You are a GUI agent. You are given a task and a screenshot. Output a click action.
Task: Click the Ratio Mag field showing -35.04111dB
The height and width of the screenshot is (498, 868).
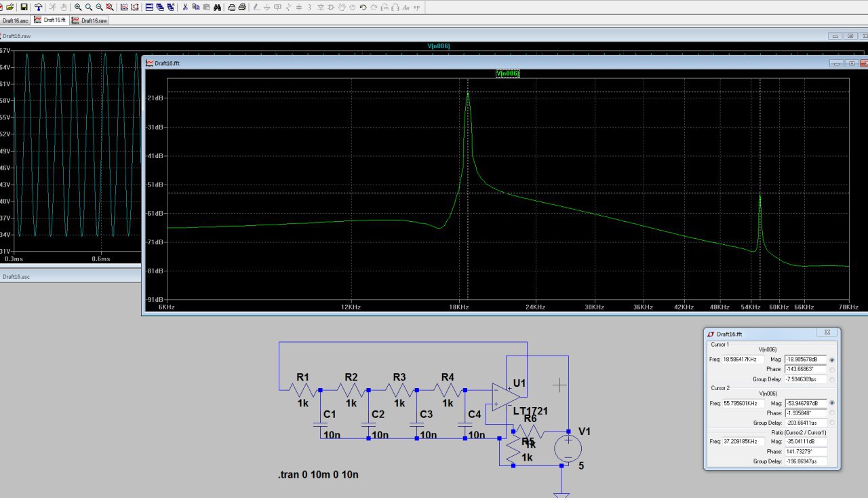click(806, 442)
